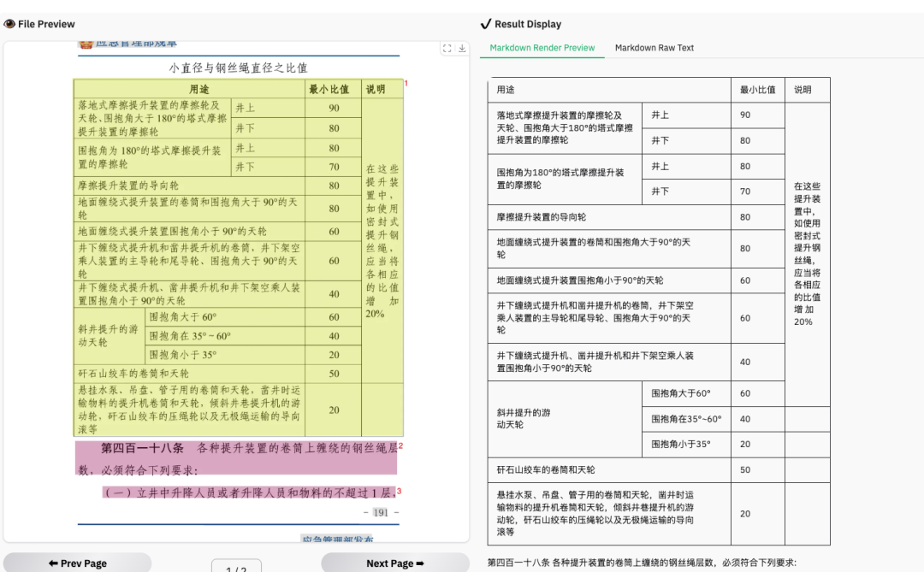Advance with the Next Page button
The height and width of the screenshot is (572, 924).
click(394, 563)
